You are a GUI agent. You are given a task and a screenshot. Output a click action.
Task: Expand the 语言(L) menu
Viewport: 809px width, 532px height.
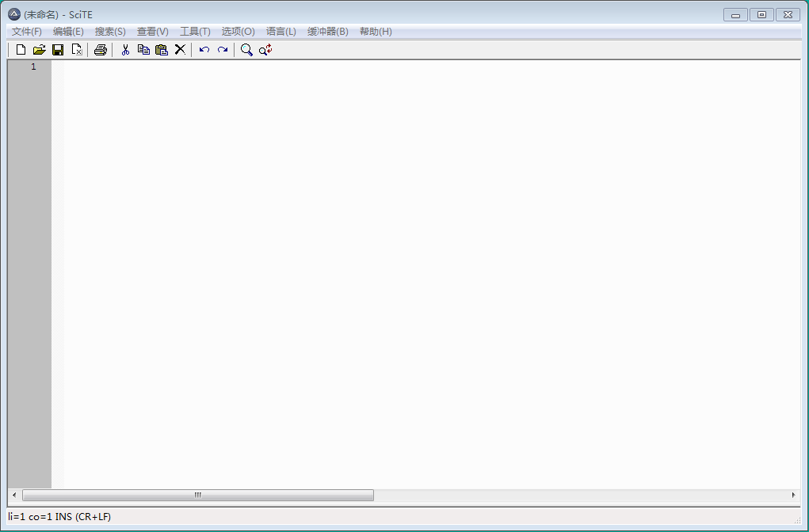pos(281,32)
